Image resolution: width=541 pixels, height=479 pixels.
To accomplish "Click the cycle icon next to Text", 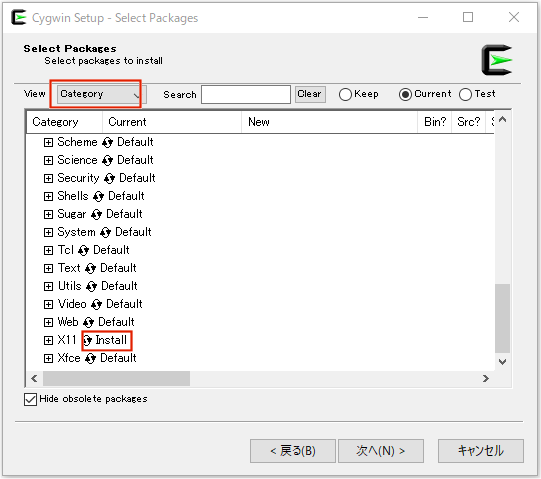I will point(90,268).
